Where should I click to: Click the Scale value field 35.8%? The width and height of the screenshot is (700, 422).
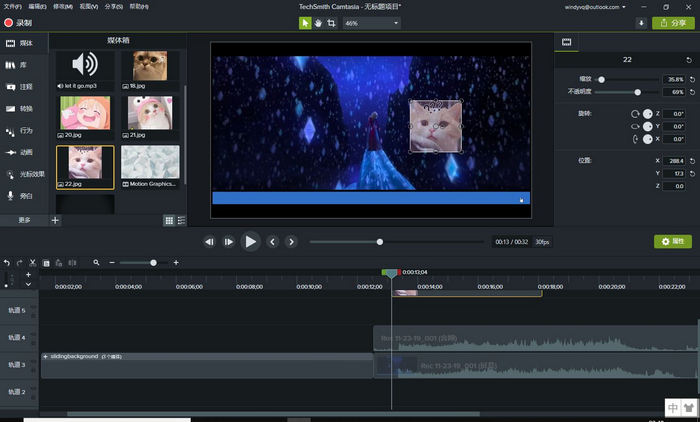pos(675,79)
